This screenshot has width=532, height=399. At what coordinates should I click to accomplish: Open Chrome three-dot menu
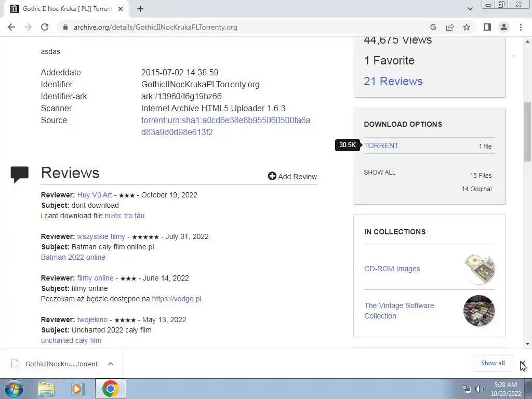(521, 27)
